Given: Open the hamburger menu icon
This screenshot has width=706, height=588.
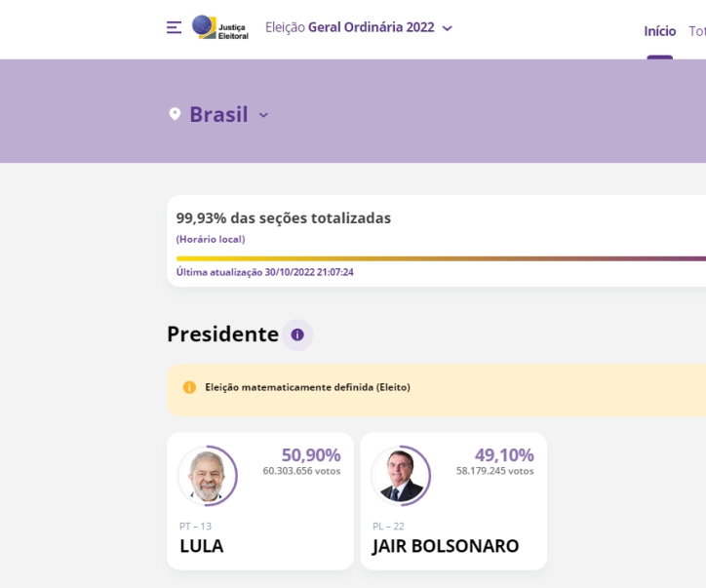Looking at the screenshot, I should pos(174,27).
